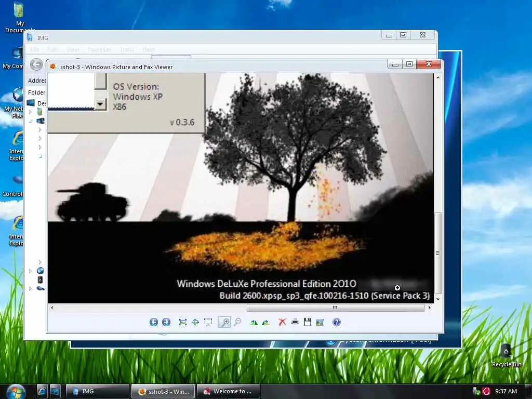The image size is (532, 399).
Task: Go to next image in Picture Viewer
Action: click(166, 322)
